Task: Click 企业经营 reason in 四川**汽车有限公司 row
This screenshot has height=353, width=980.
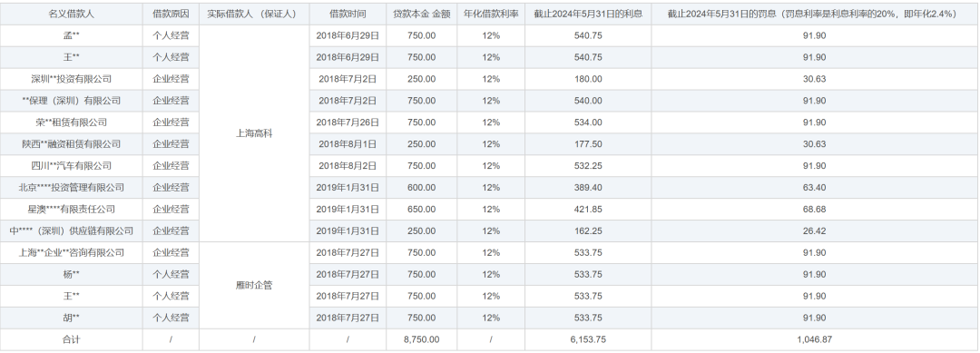Action: (x=171, y=165)
